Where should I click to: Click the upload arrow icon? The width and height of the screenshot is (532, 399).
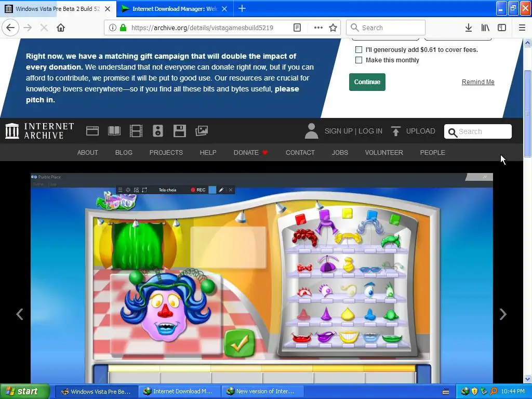click(x=395, y=131)
